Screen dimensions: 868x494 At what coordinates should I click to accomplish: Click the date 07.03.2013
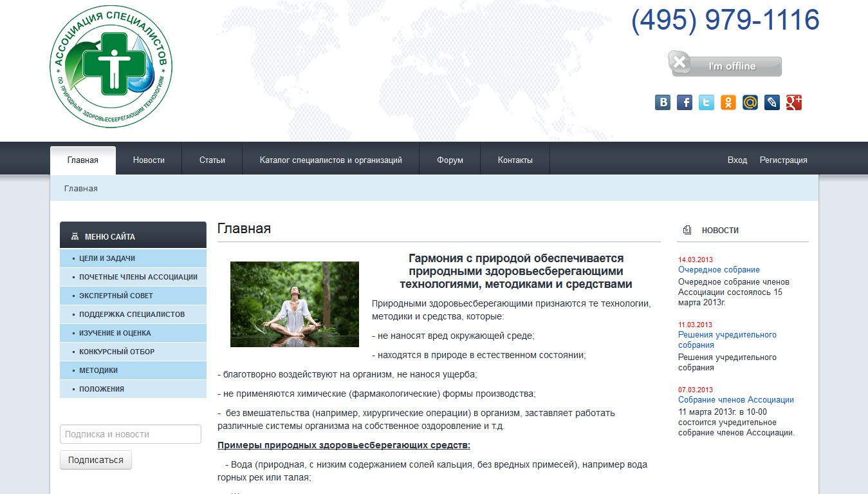tap(696, 390)
